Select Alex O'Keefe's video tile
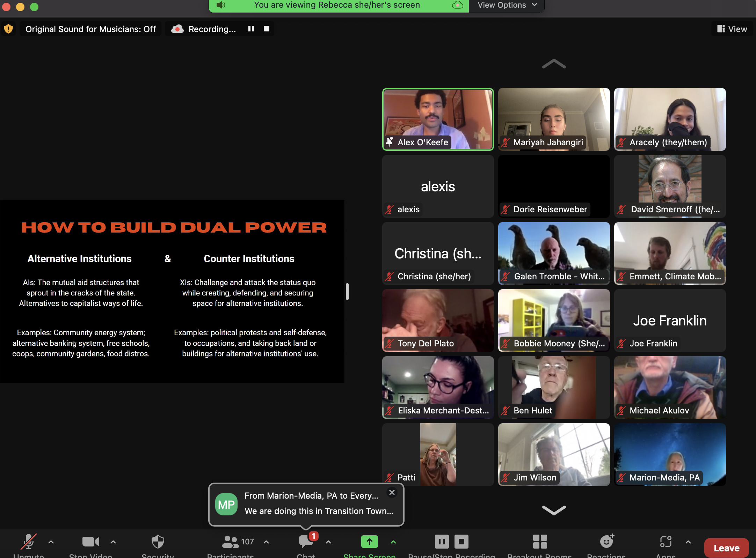This screenshot has height=558, width=756. pos(438,119)
